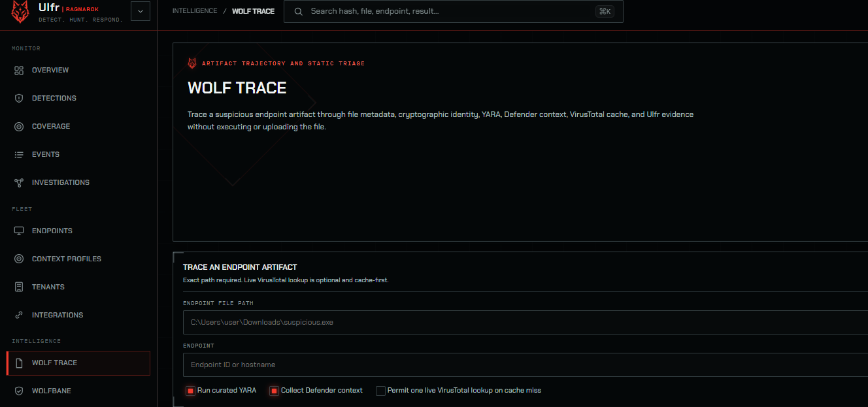Click the Detections shield icon
868x407 pixels.
coord(19,98)
